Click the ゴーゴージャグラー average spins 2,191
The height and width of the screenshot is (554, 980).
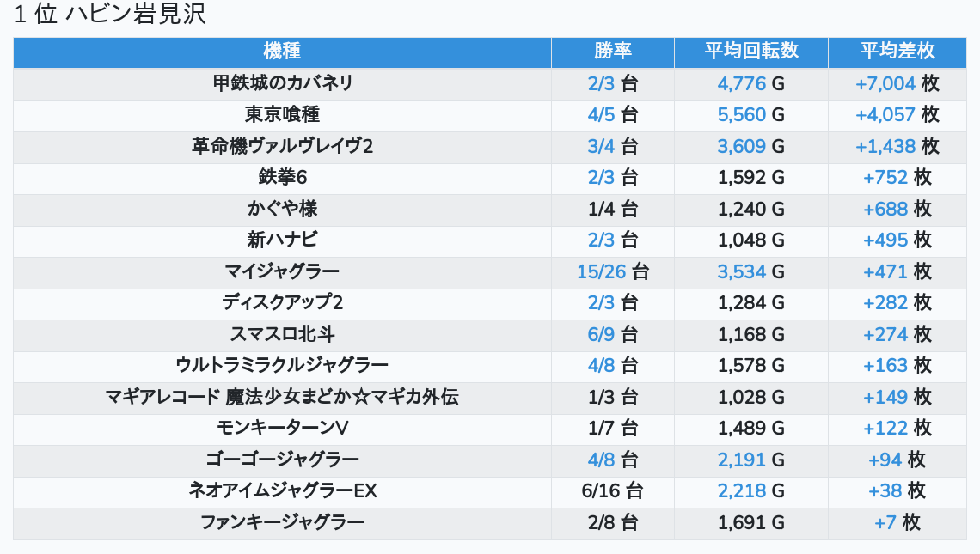tap(741, 460)
